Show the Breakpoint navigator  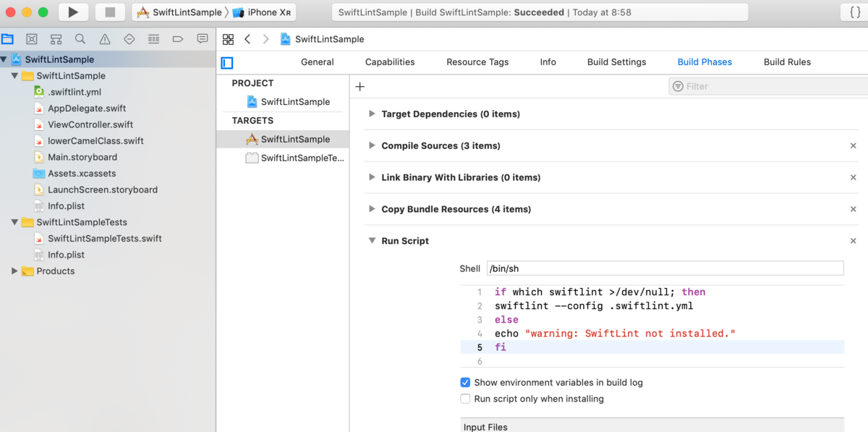pyautogui.click(x=178, y=39)
